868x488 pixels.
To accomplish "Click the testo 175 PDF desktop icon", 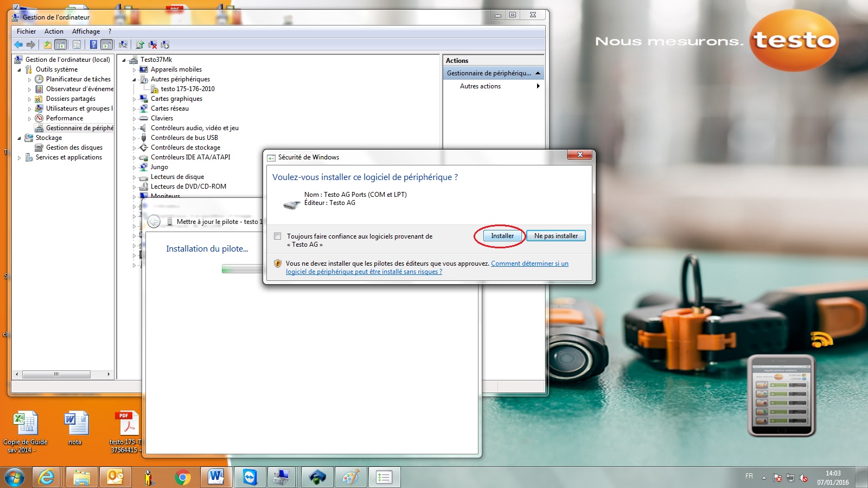I will coord(126,432).
